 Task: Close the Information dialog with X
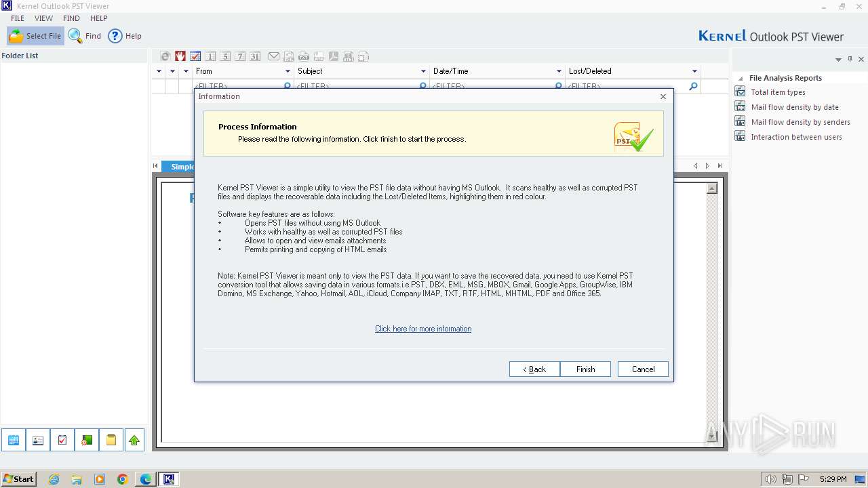tap(663, 96)
